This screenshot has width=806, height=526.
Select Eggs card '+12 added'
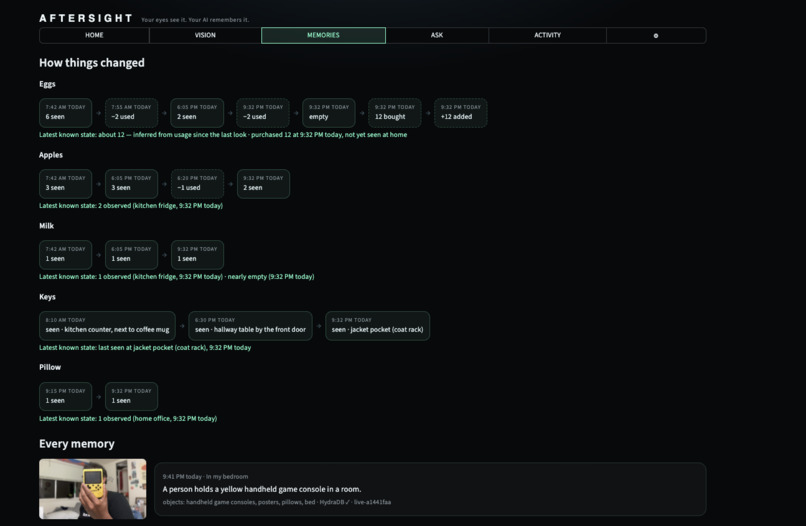pyautogui.click(x=461, y=113)
